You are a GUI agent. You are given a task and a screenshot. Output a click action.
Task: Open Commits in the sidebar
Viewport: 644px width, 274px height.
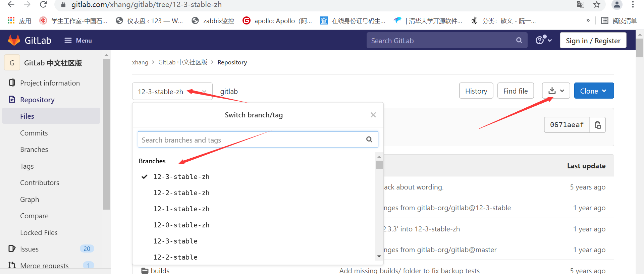tap(34, 133)
